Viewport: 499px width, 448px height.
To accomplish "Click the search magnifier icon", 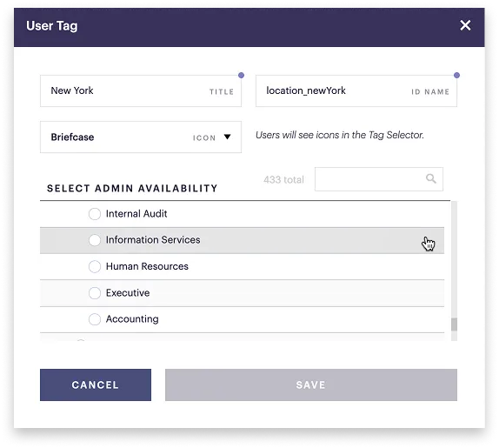I will point(431,178).
